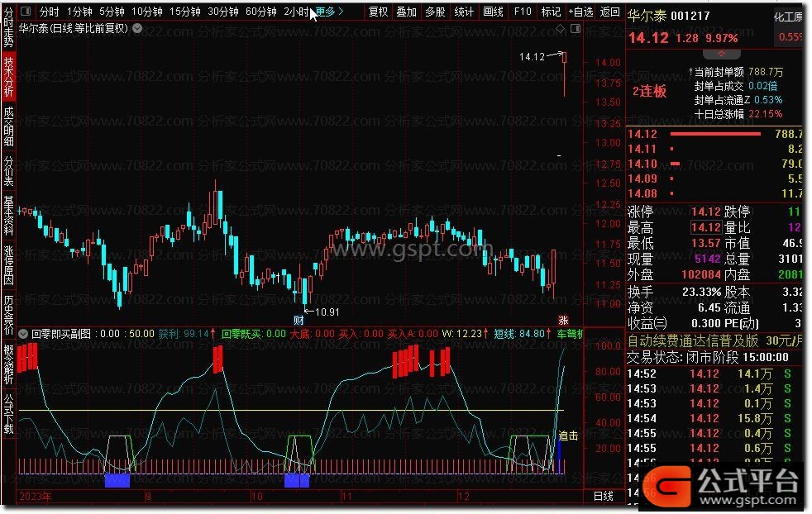Switch to the 分时 timeframe
Screen dimensions: 812x514
pos(49,12)
